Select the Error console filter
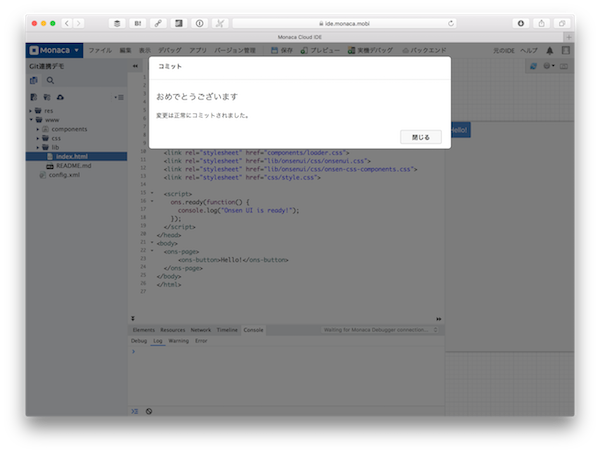600x453 pixels. coord(201,341)
